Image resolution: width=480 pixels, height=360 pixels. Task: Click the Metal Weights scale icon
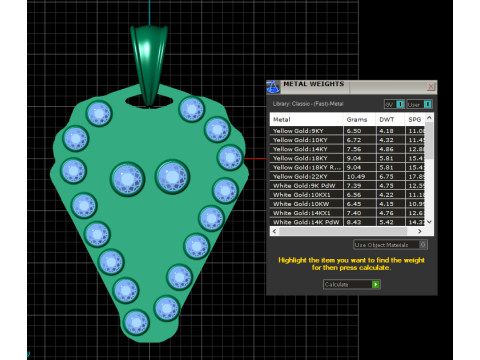pyautogui.click(x=273, y=87)
